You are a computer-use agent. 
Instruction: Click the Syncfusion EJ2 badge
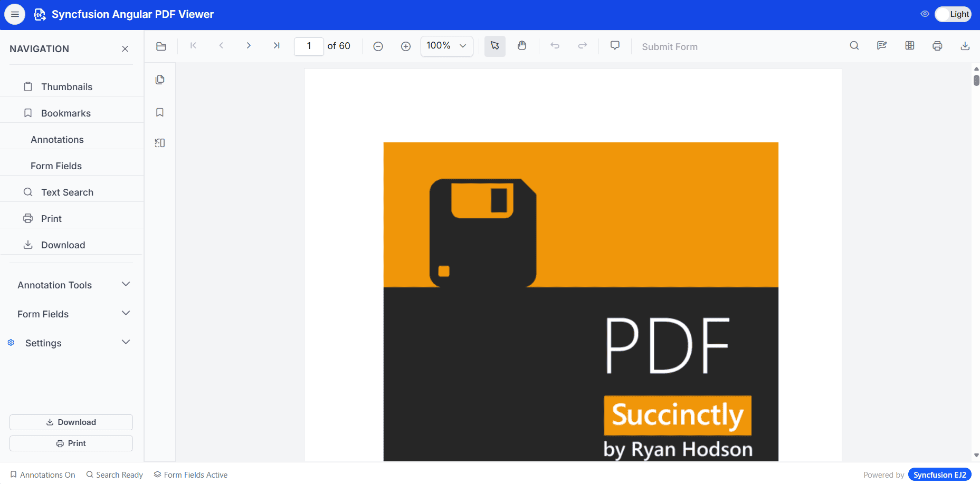939,475
